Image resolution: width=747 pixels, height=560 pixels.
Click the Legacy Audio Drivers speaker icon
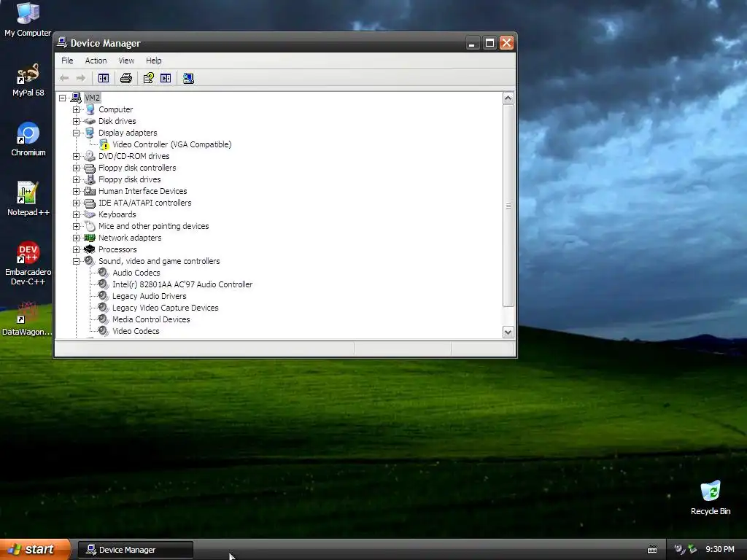(x=103, y=296)
